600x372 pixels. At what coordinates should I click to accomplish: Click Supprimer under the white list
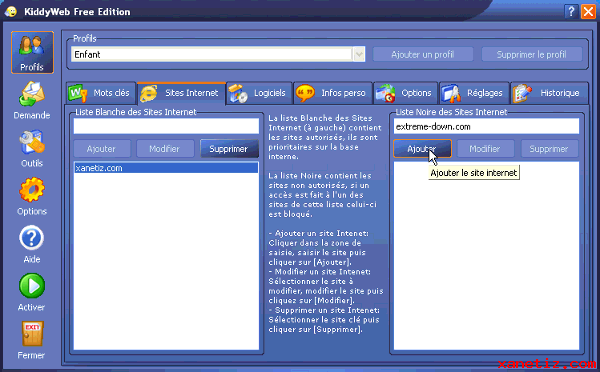[229, 149]
